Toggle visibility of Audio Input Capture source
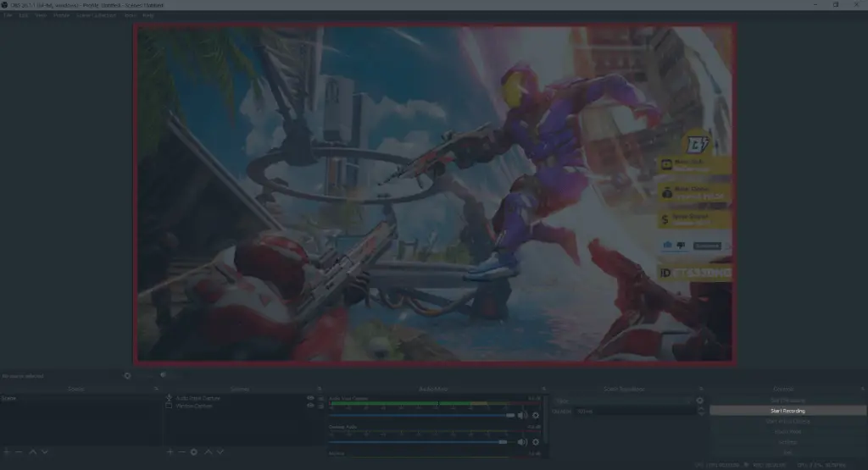Image resolution: width=868 pixels, height=470 pixels. 310,398
